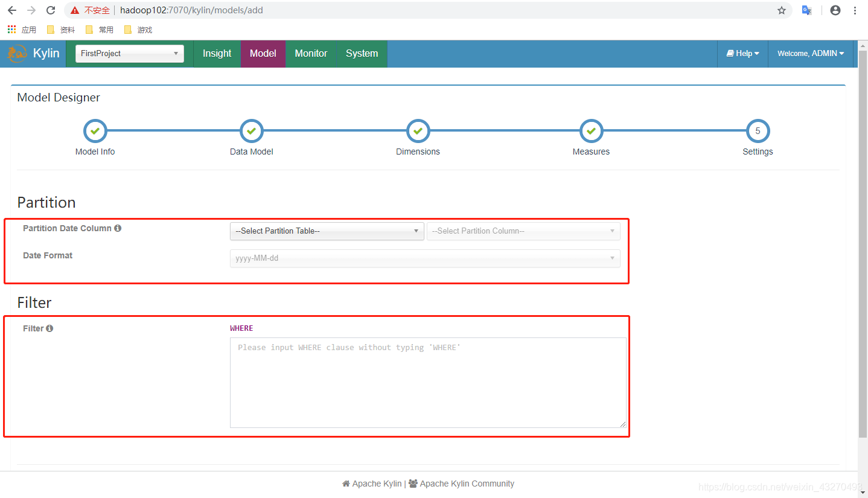
Task: Click the Filter info icon
Action: 49,328
